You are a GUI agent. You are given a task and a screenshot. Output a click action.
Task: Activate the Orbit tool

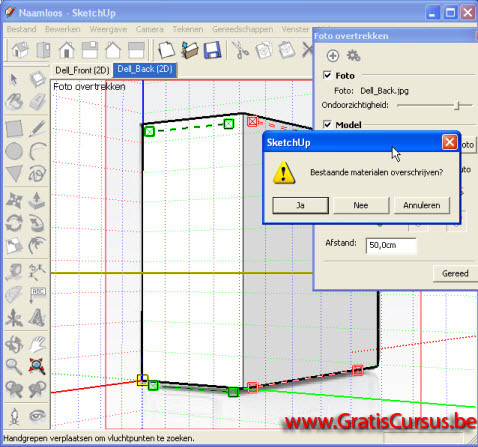14,344
